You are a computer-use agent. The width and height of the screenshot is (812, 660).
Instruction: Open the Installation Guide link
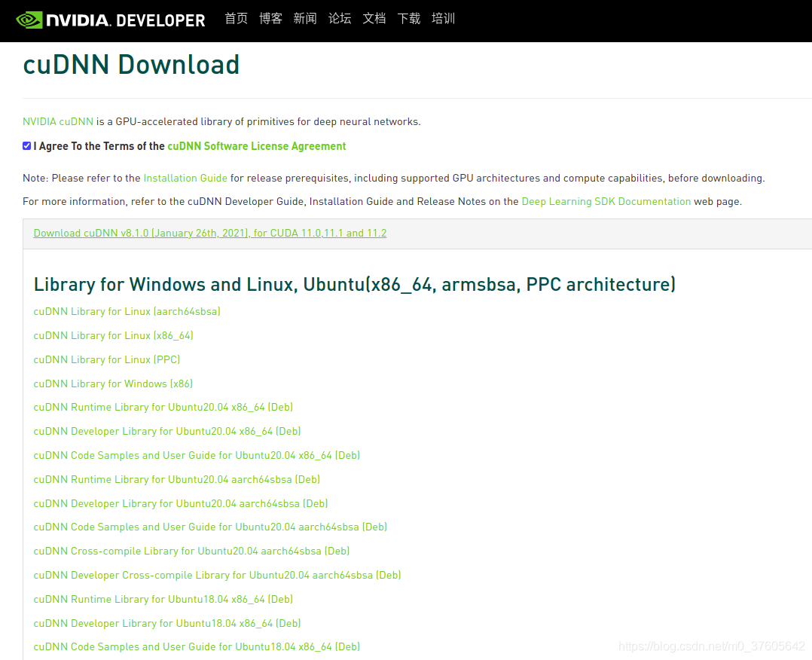pyautogui.click(x=185, y=179)
